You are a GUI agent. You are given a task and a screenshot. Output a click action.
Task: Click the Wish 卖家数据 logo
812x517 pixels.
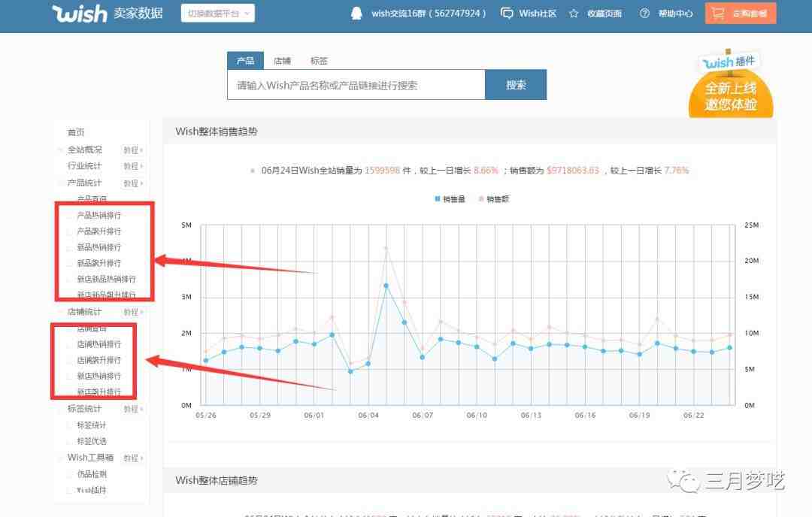click(x=108, y=13)
